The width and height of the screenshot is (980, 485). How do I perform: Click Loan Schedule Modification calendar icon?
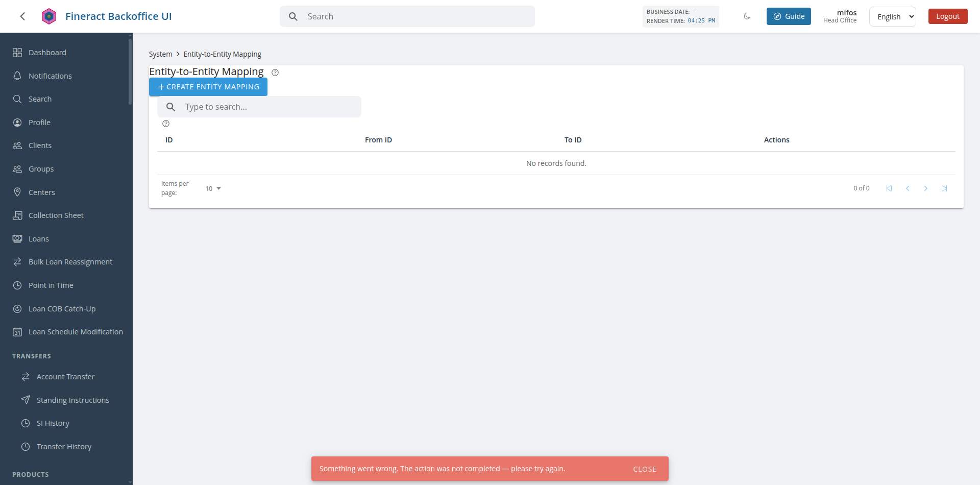(17, 332)
